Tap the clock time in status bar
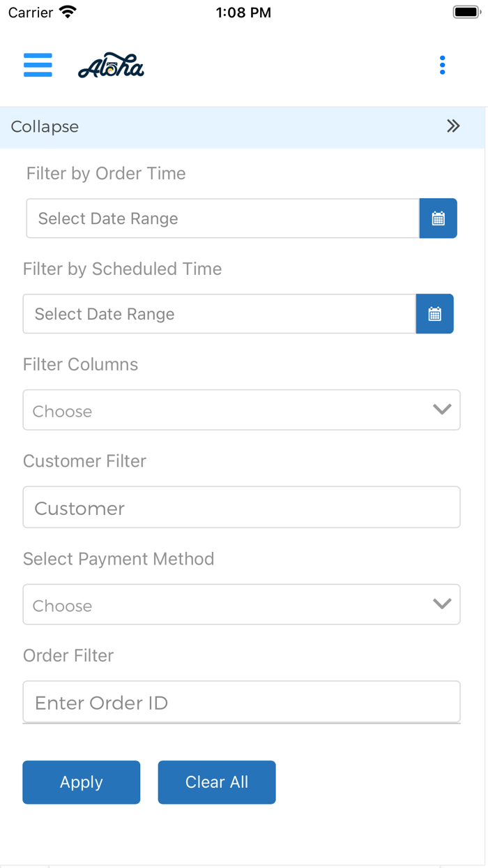 click(x=243, y=13)
